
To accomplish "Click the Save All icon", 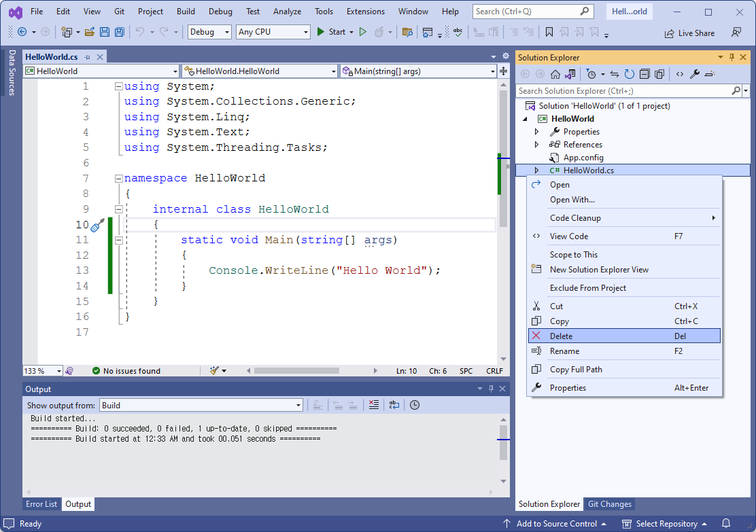I will [x=119, y=33].
